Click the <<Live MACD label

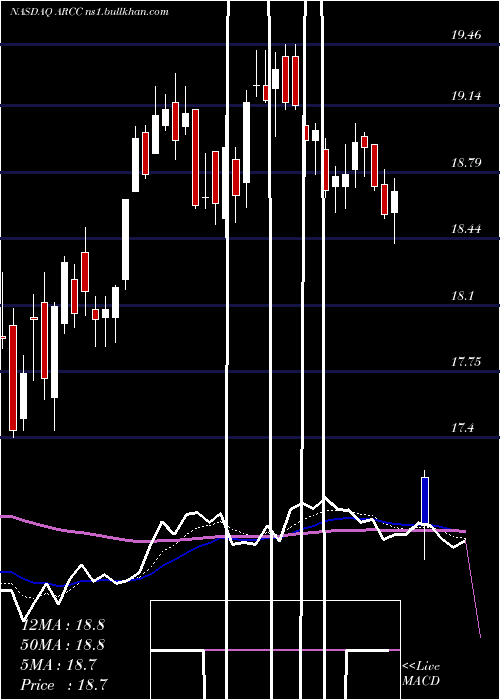pyautogui.click(x=421, y=673)
